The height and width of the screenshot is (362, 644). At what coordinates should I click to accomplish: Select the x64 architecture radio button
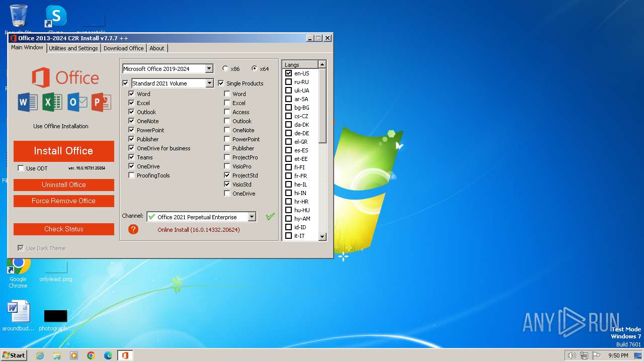254,68
